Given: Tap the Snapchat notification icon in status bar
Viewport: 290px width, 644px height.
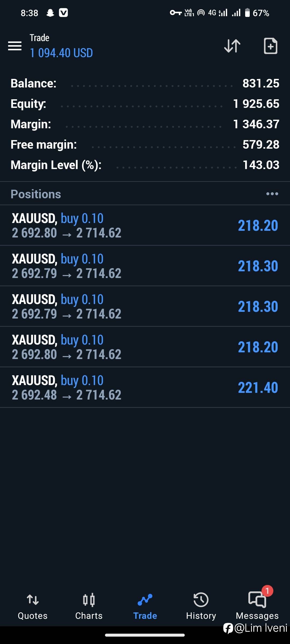Looking at the screenshot, I should point(50,13).
